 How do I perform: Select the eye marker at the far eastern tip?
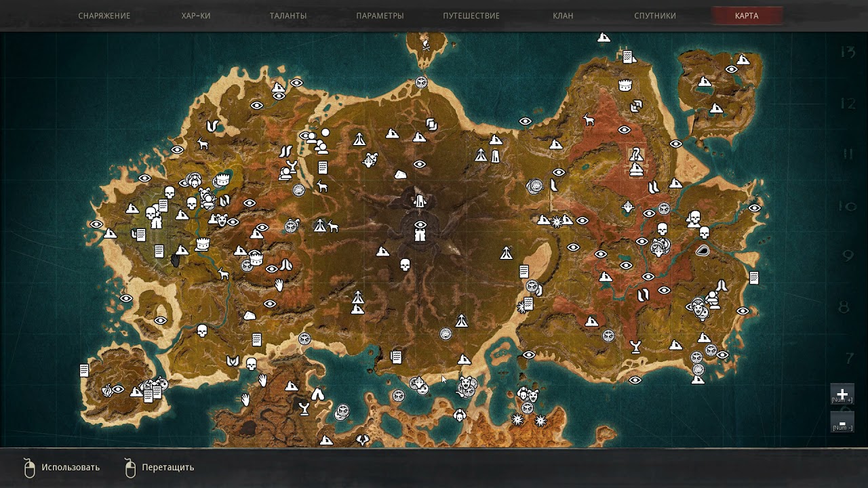point(755,208)
